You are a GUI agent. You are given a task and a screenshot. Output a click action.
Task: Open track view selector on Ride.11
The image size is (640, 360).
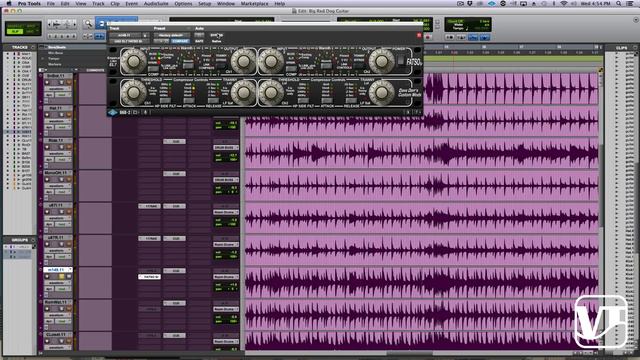coord(58,153)
